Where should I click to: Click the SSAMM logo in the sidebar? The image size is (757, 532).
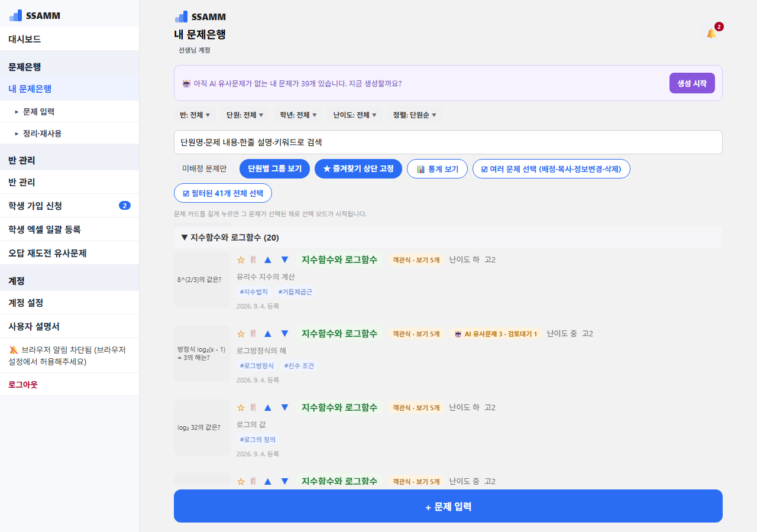[35, 15]
